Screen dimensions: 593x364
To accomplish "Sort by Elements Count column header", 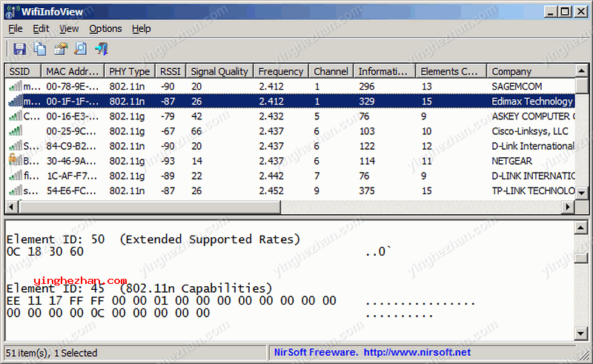I will [x=451, y=71].
